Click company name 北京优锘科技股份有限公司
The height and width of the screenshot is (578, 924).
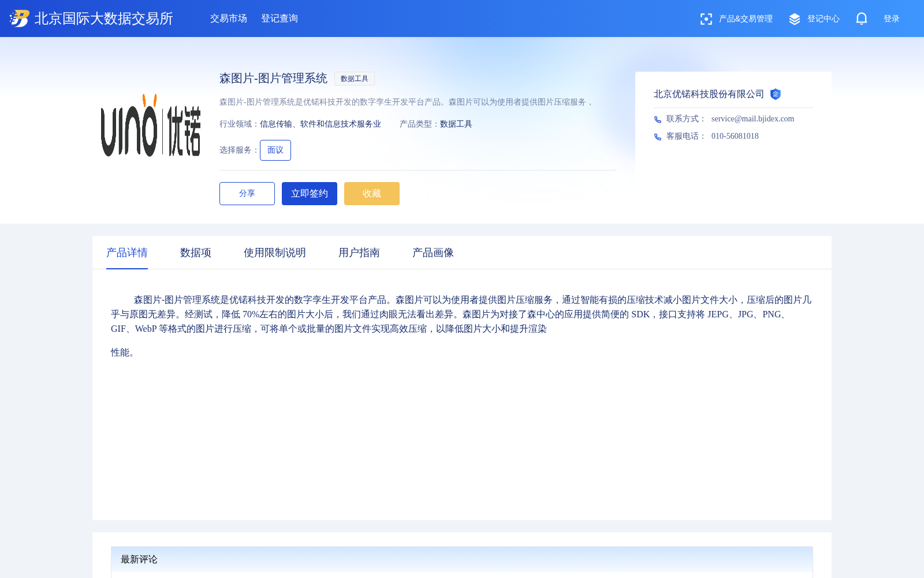click(x=709, y=94)
